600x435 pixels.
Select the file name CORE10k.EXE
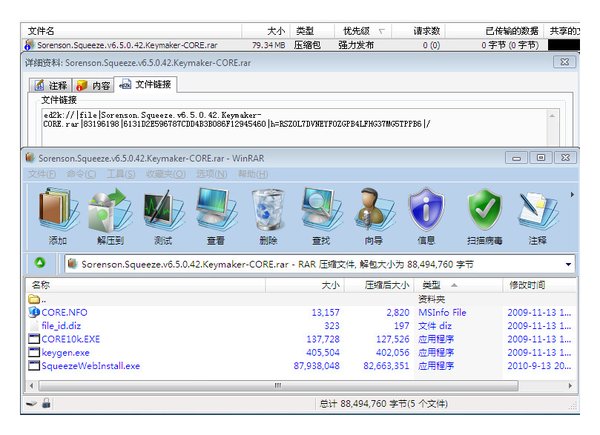pos(71,339)
